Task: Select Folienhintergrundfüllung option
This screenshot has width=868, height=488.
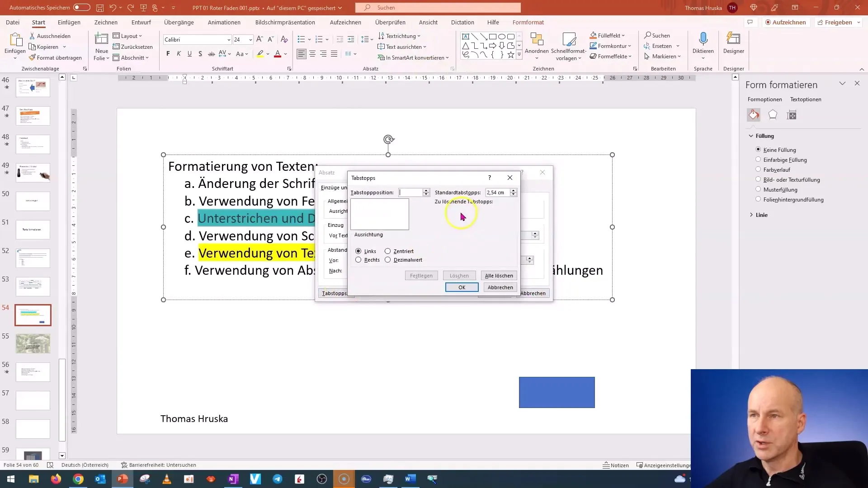Action: pyautogui.click(x=758, y=199)
